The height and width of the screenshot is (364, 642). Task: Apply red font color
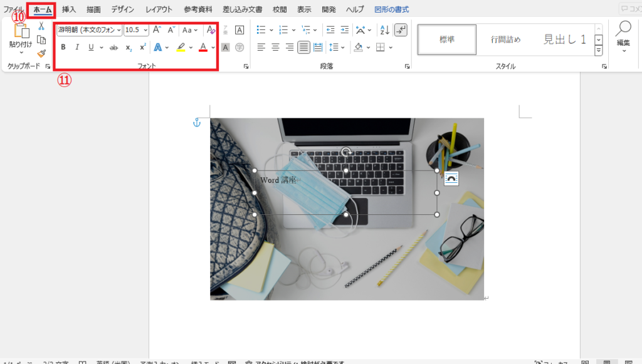[x=203, y=48]
